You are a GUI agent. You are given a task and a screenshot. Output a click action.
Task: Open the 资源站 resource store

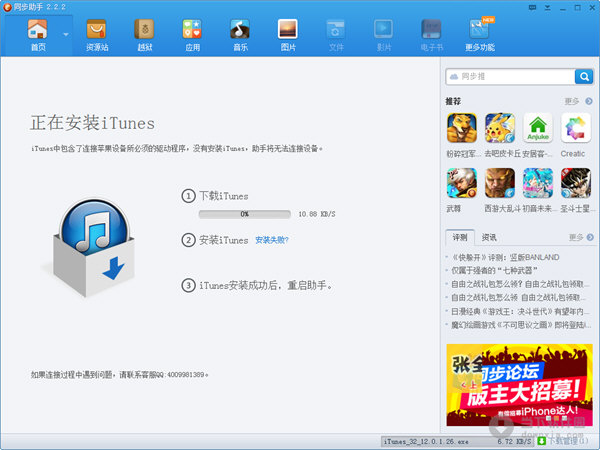(x=97, y=35)
